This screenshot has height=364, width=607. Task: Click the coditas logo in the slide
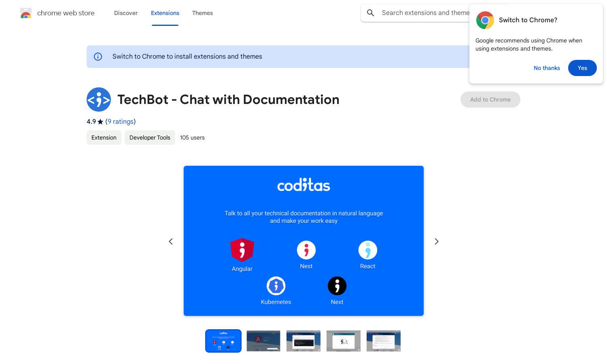303,186
